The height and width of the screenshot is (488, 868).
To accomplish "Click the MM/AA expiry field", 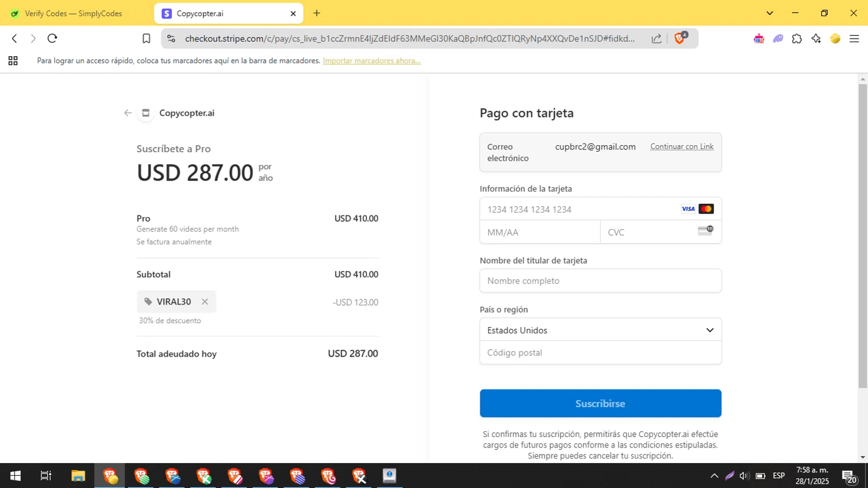I will [540, 232].
